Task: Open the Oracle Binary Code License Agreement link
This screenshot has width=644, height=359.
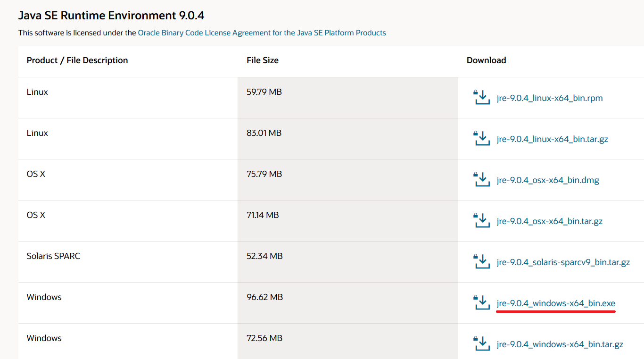Action: [x=262, y=33]
